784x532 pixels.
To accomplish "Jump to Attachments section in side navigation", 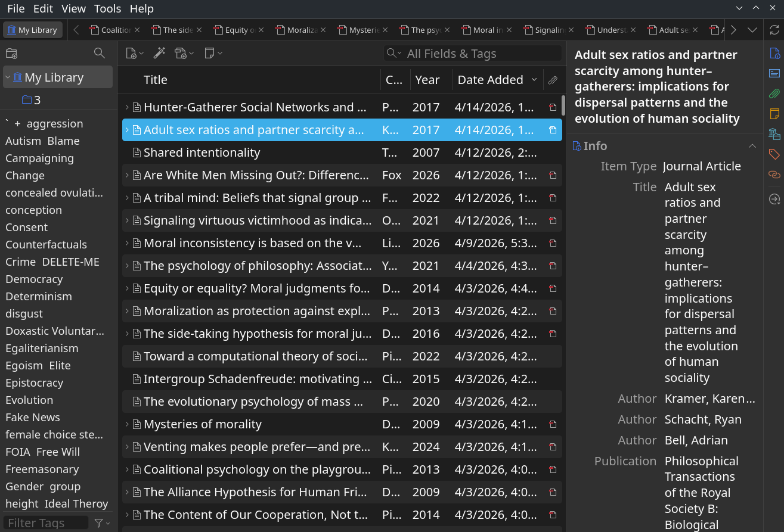I will (774, 94).
